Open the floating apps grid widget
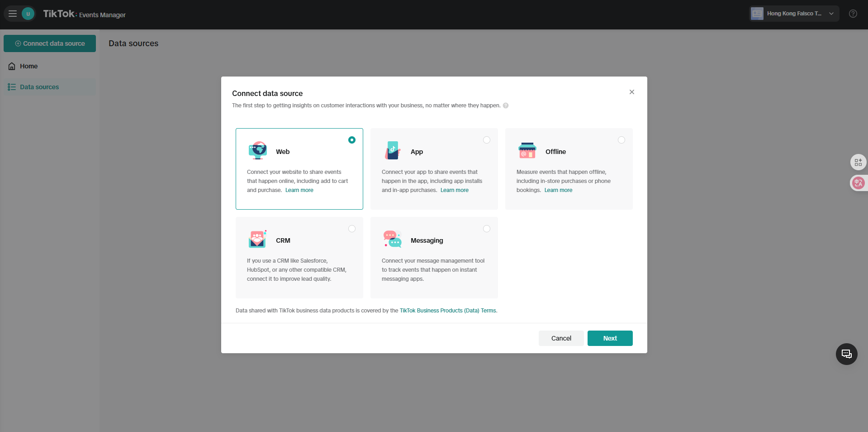The image size is (868, 432). pos(858,162)
